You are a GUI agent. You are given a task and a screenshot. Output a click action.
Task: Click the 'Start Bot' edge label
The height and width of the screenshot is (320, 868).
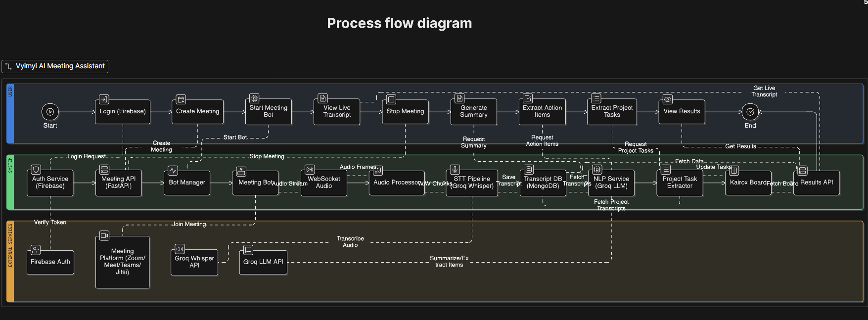(x=235, y=137)
